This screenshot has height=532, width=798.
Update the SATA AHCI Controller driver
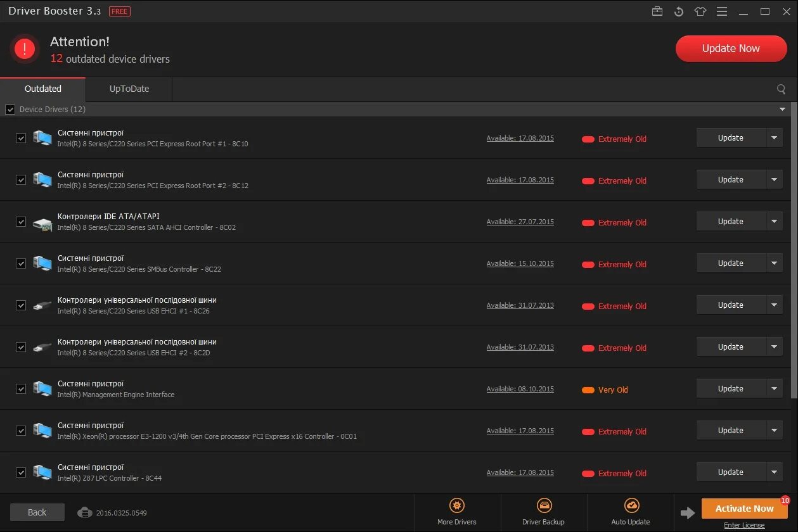[x=731, y=222]
